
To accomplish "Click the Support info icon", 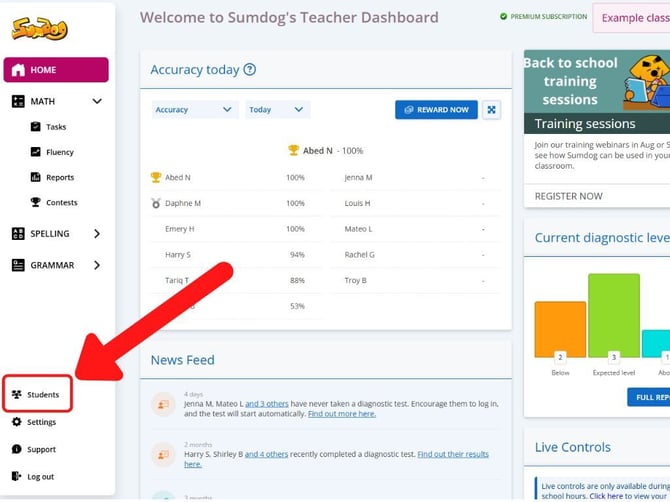I will pos(17,449).
